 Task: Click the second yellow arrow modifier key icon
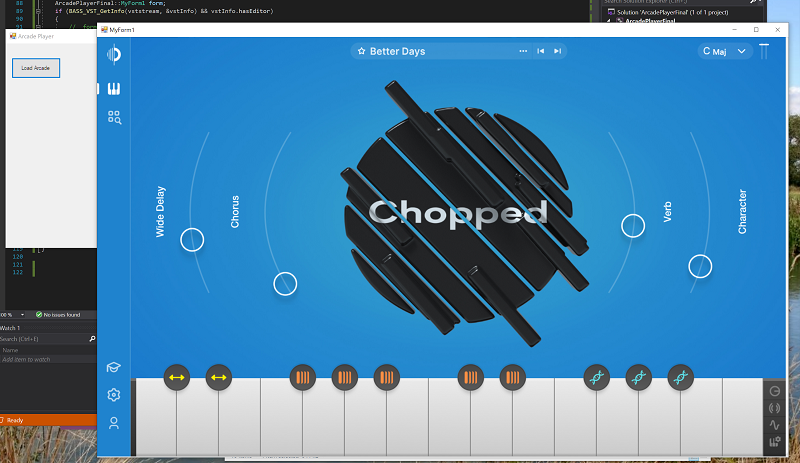[219, 378]
